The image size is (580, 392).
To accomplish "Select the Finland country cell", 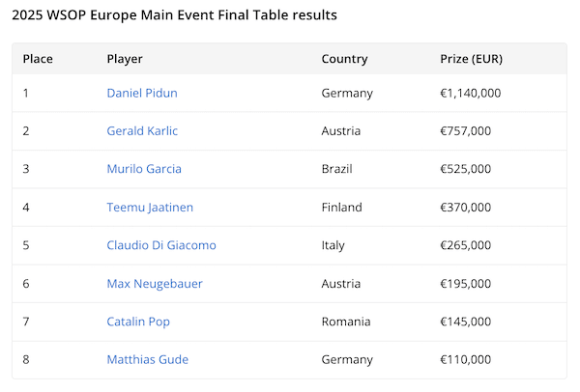I will (342, 208).
